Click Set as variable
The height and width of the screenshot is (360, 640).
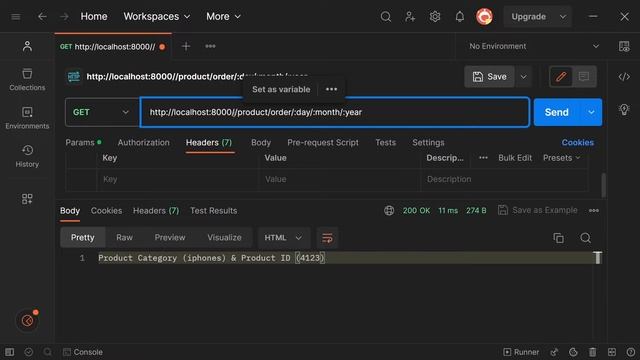click(x=281, y=89)
